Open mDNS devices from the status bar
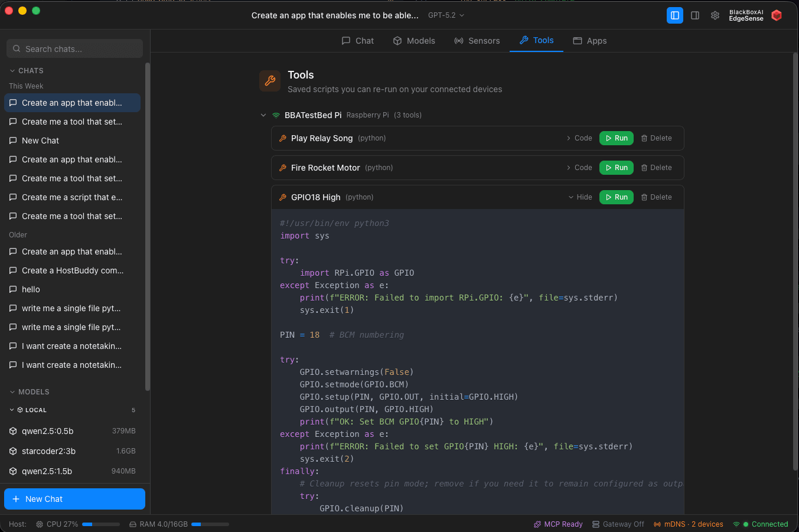Screen dimensions: 799x532 (x=688, y=524)
